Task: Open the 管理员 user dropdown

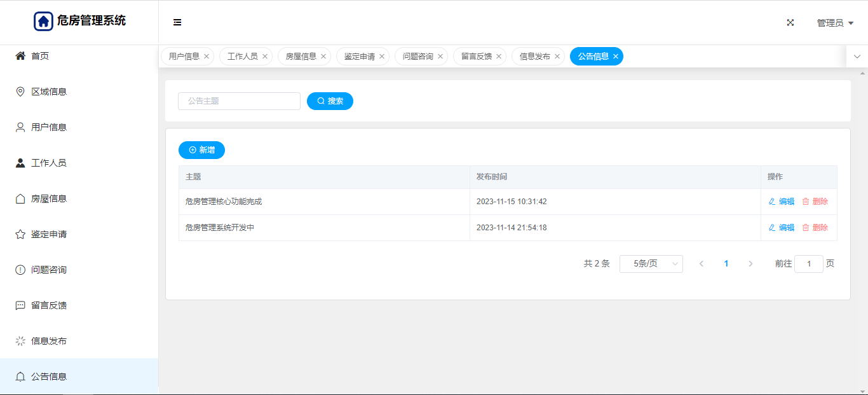Action: [834, 23]
